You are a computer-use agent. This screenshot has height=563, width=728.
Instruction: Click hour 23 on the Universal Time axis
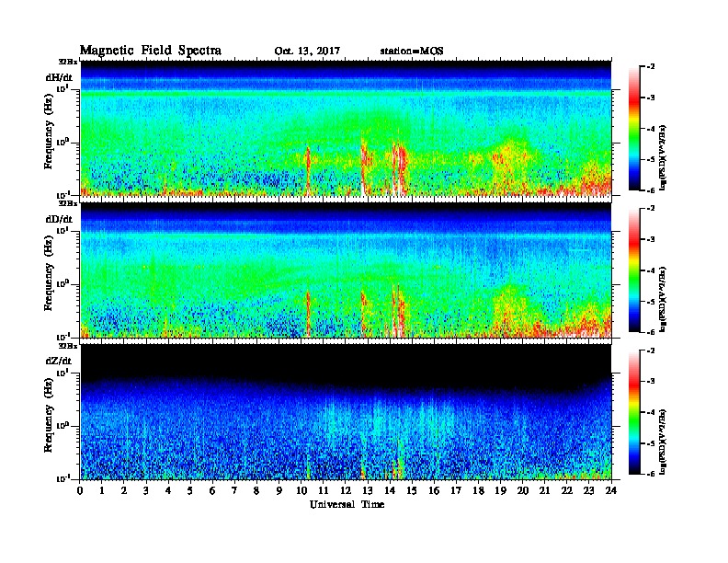click(x=588, y=490)
